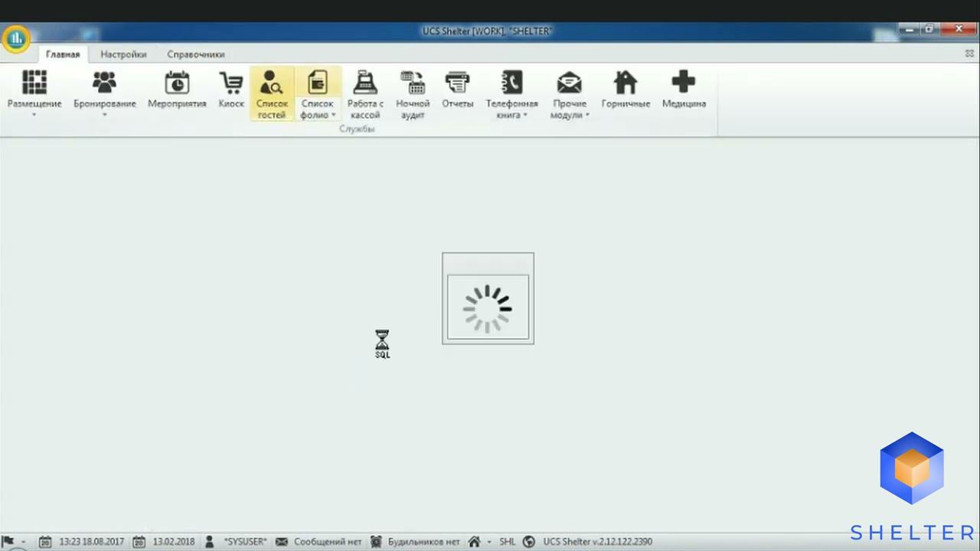Expand the Список фолио dropdown arrow
980x551 pixels.
(x=334, y=116)
